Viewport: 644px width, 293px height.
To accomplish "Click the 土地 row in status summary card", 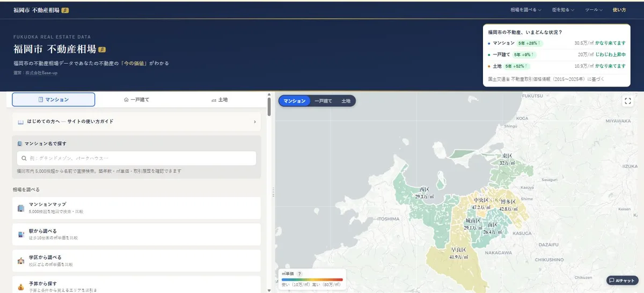I will pyautogui.click(x=557, y=66).
